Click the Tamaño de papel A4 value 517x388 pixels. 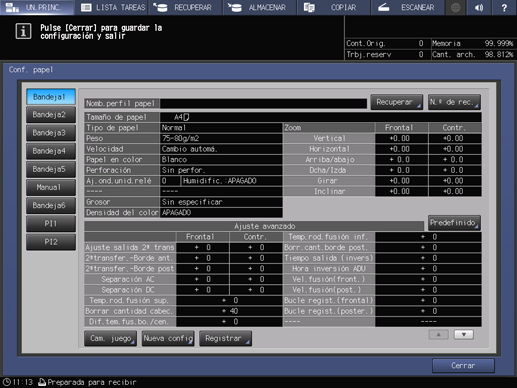coord(321,117)
